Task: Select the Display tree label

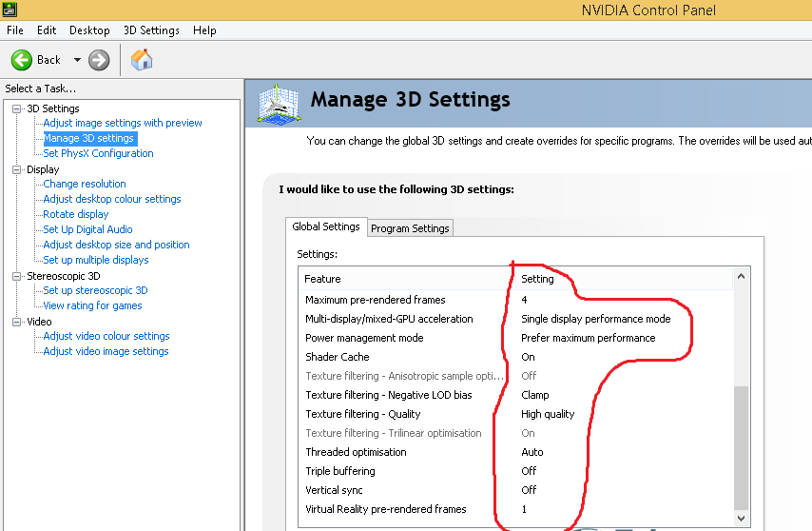Action: pyautogui.click(x=43, y=169)
